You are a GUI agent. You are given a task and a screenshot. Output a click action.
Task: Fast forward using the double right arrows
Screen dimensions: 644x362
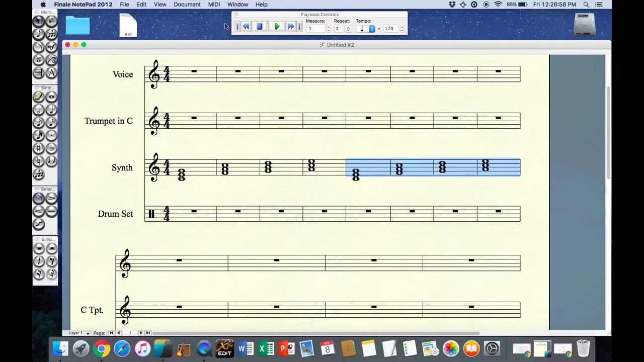click(290, 27)
